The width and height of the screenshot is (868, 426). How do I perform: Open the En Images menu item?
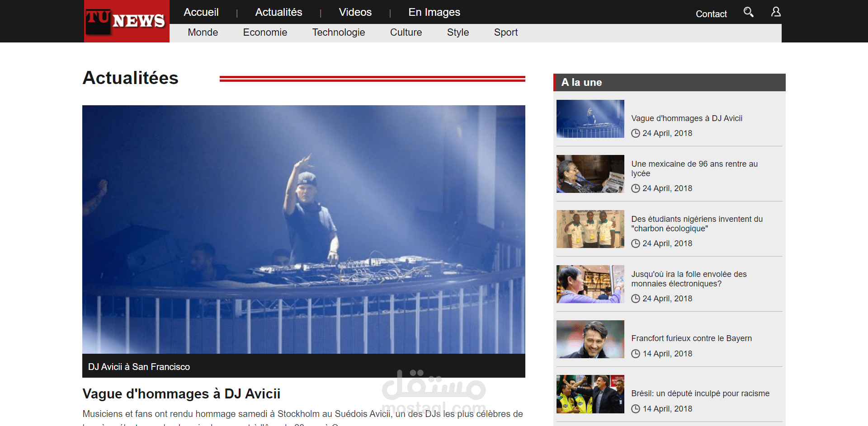click(434, 12)
